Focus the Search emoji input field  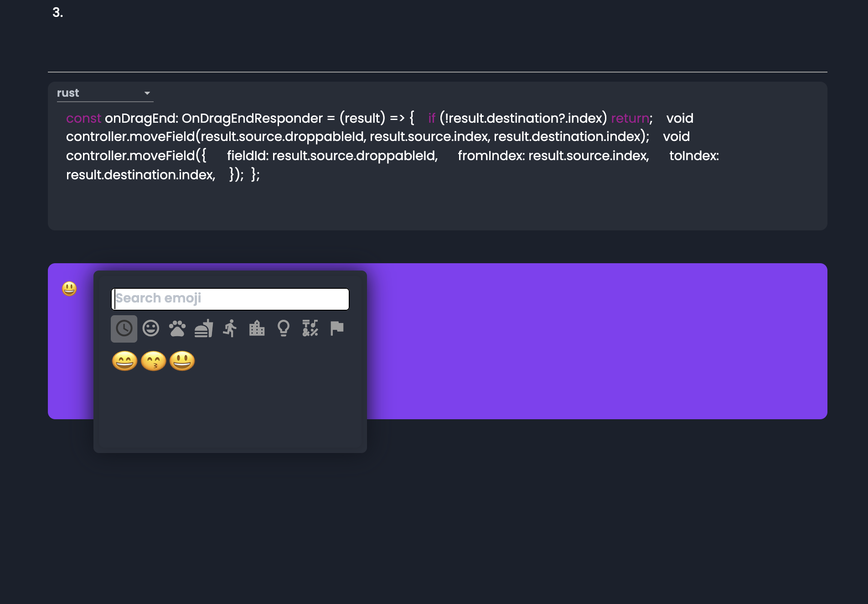click(230, 299)
